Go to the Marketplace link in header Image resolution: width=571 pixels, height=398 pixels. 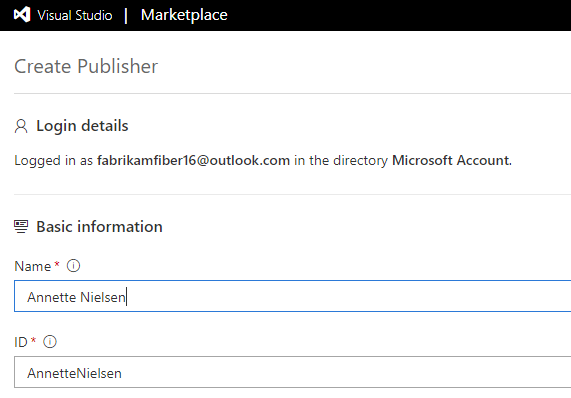(184, 15)
